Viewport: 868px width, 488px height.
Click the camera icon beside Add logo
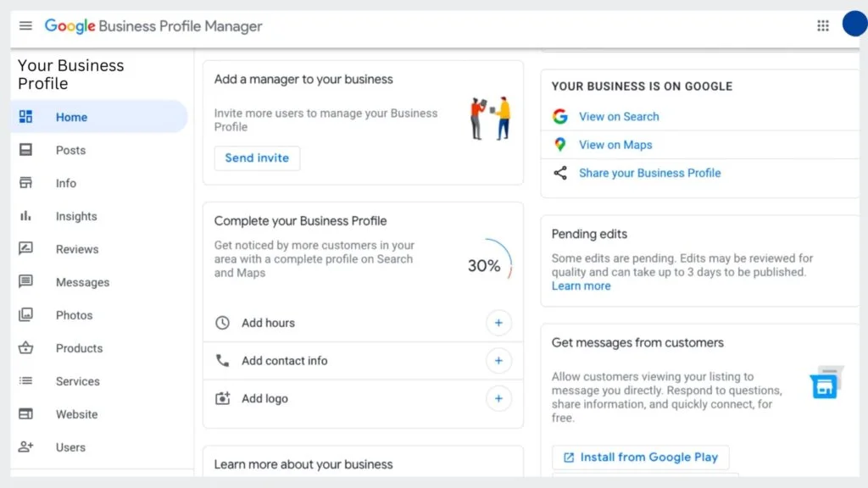point(222,398)
